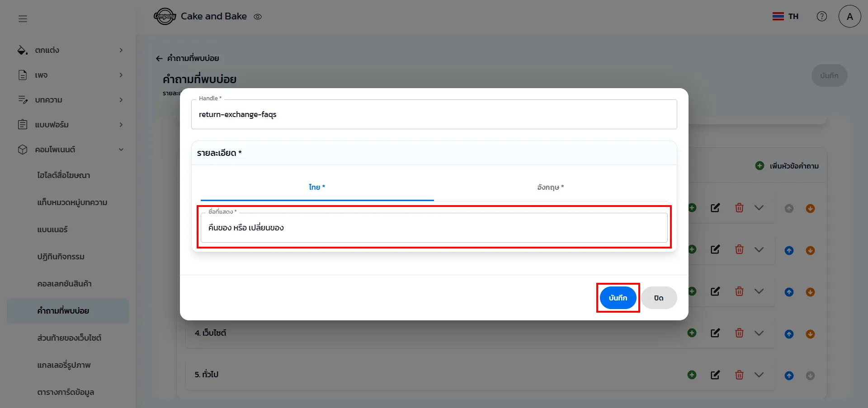Click the Handle input field
Image resolution: width=868 pixels, height=408 pixels.
click(x=434, y=115)
